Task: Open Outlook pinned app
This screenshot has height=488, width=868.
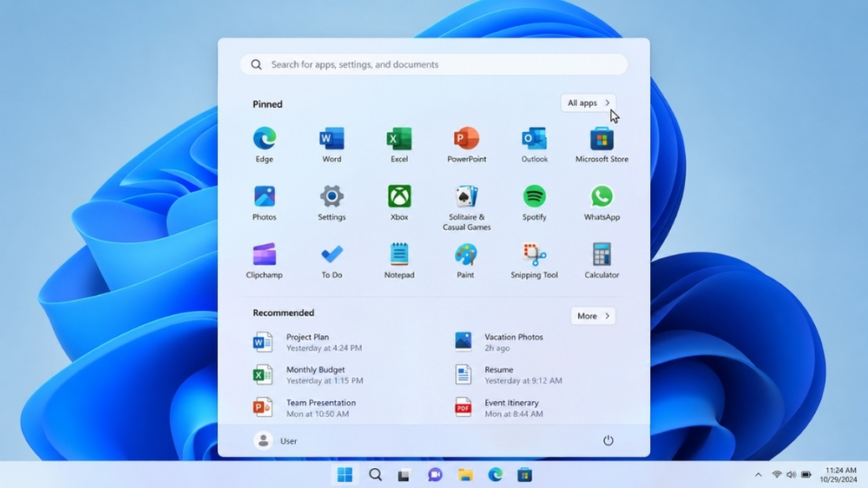Action: (534, 144)
